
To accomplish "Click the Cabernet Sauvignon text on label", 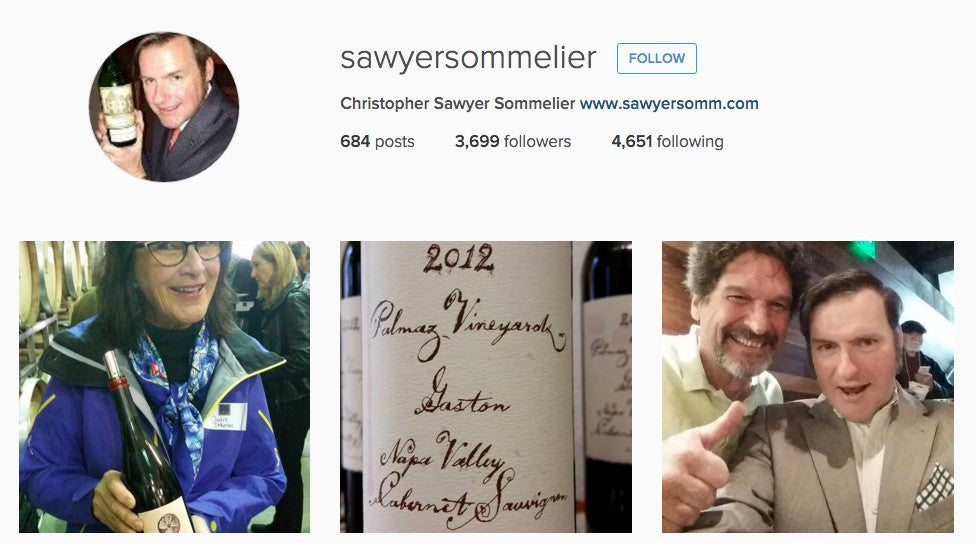I will point(469,498).
